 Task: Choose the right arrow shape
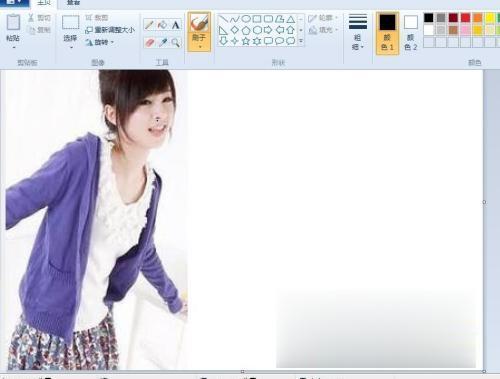[268, 30]
